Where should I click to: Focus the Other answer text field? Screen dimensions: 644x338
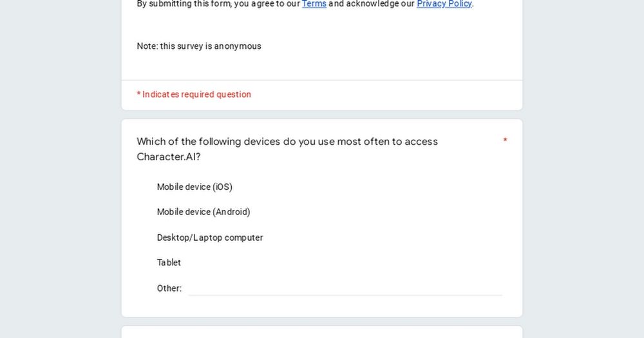345,288
